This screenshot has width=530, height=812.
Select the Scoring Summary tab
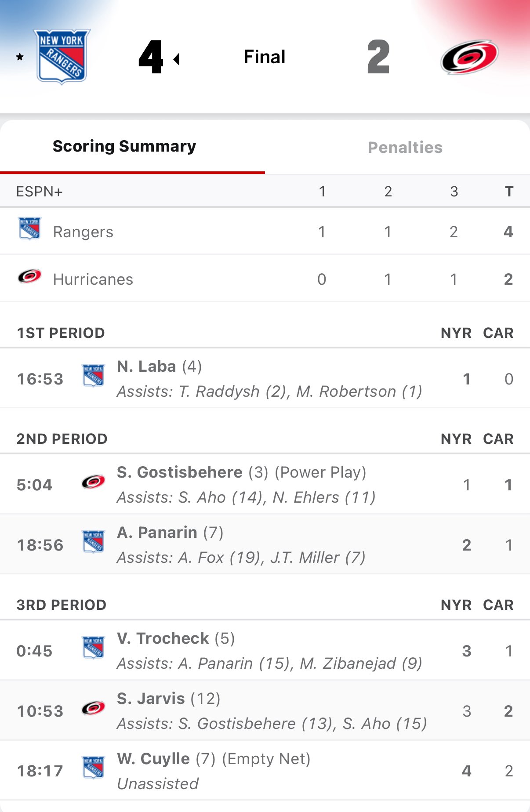(x=124, y=146)
